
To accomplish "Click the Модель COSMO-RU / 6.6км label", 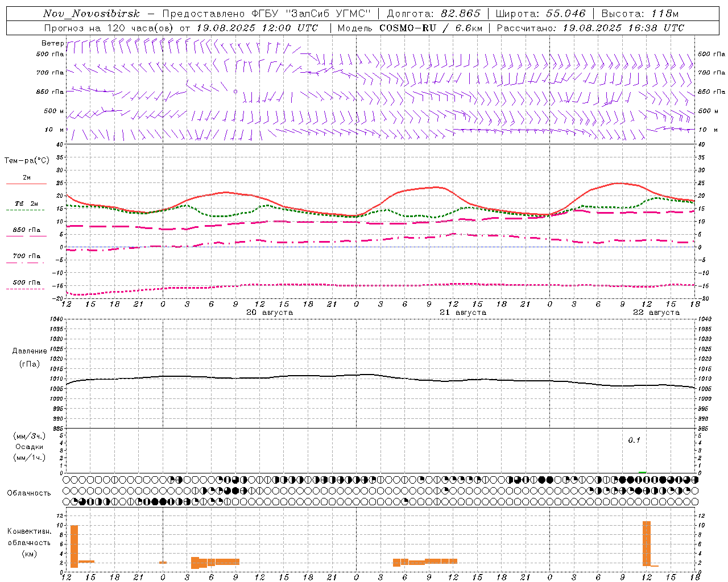I will [410, 28].
